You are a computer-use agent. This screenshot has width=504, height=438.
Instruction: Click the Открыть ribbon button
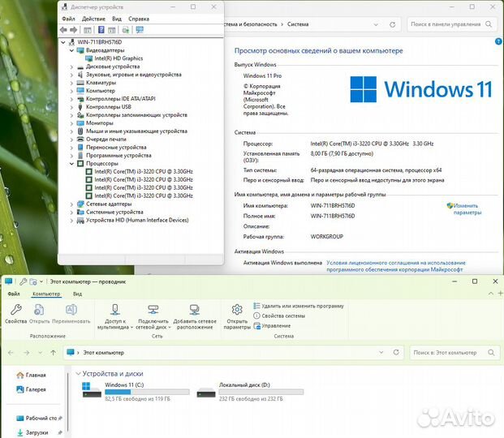(x=39, y=314)
